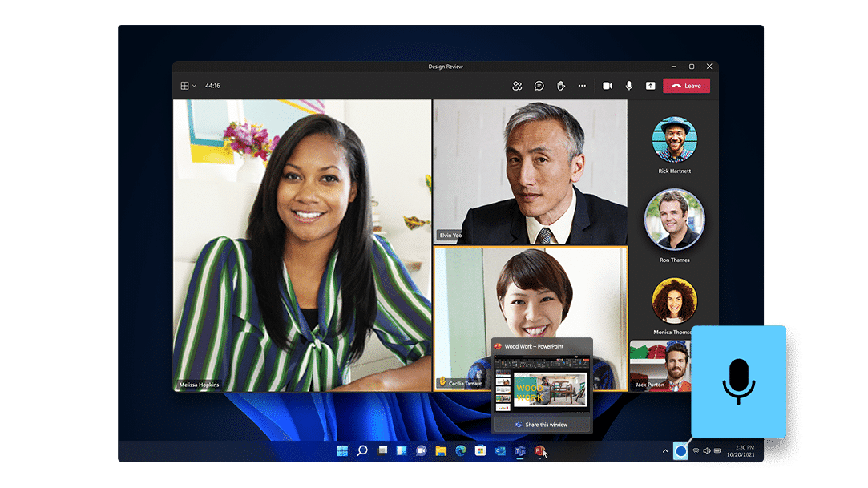Open the More actions menu

[583, 86]
